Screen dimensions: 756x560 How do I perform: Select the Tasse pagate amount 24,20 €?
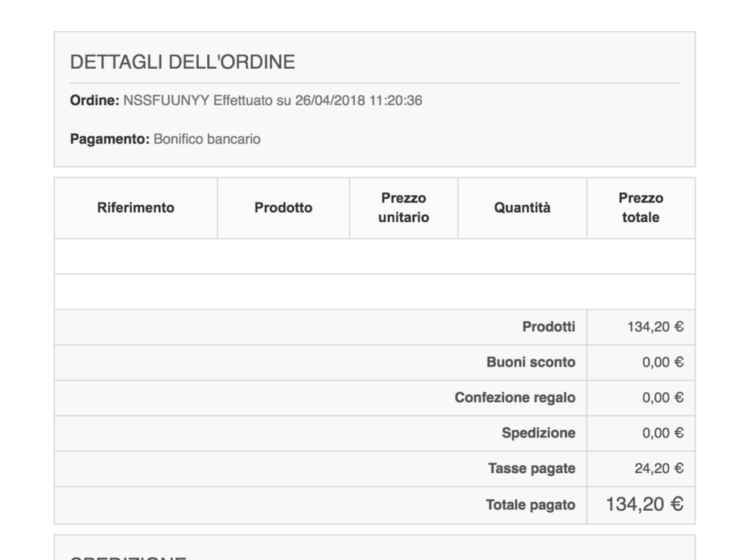(x=659, y=469)
